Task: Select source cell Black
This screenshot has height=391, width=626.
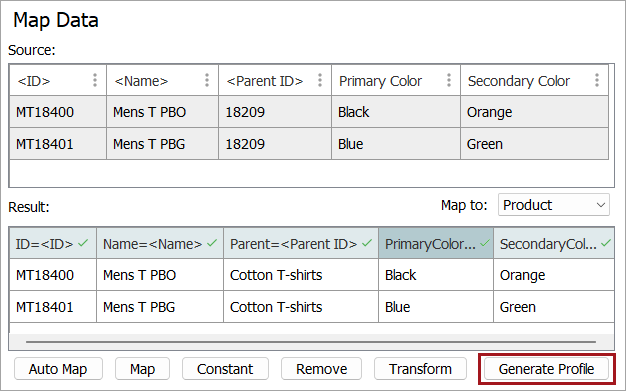Action: [396, 112]
